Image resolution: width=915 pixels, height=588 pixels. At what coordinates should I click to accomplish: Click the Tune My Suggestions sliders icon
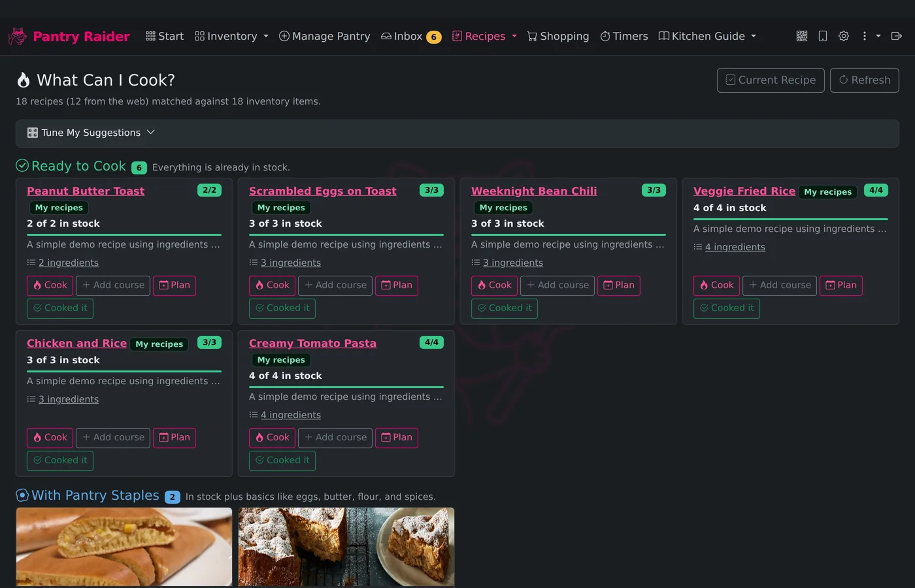(33, 133)
